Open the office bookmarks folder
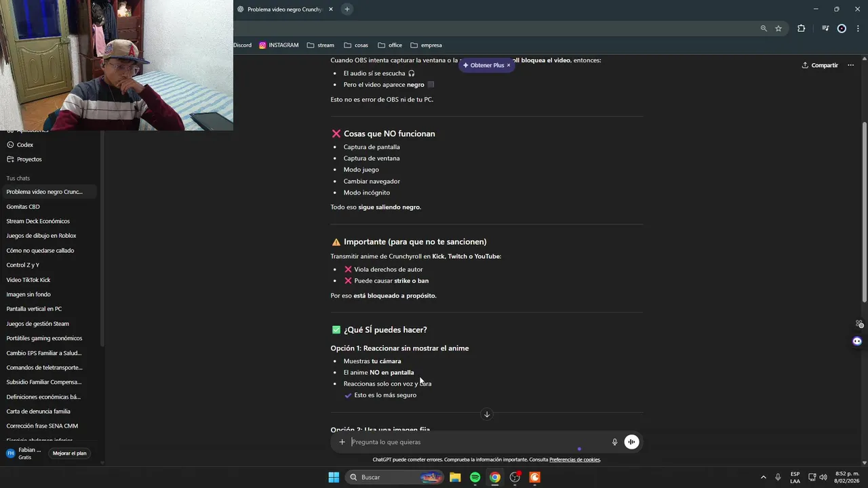 click(390, 45)
